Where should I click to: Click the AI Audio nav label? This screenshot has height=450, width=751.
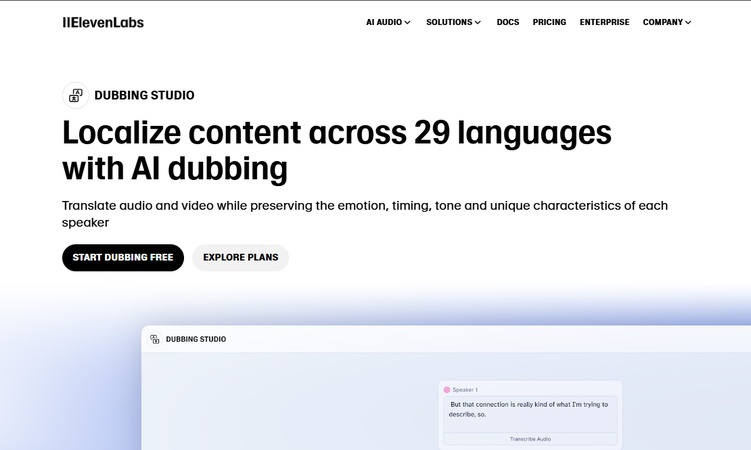[383, 22]
